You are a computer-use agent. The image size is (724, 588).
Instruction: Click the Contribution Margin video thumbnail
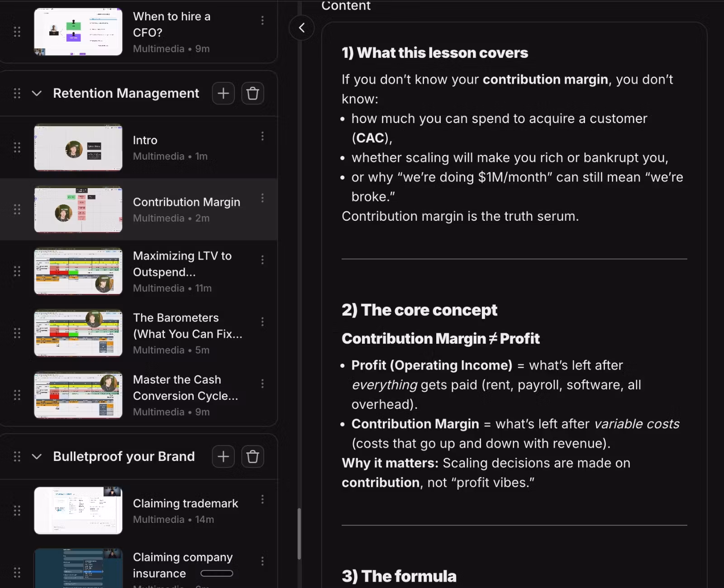(78, 209)
